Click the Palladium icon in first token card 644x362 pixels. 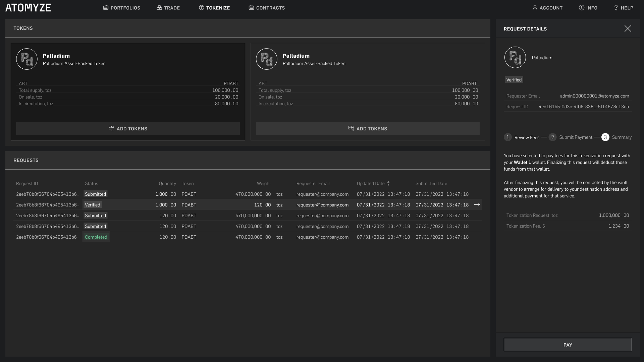click(27, 59)
